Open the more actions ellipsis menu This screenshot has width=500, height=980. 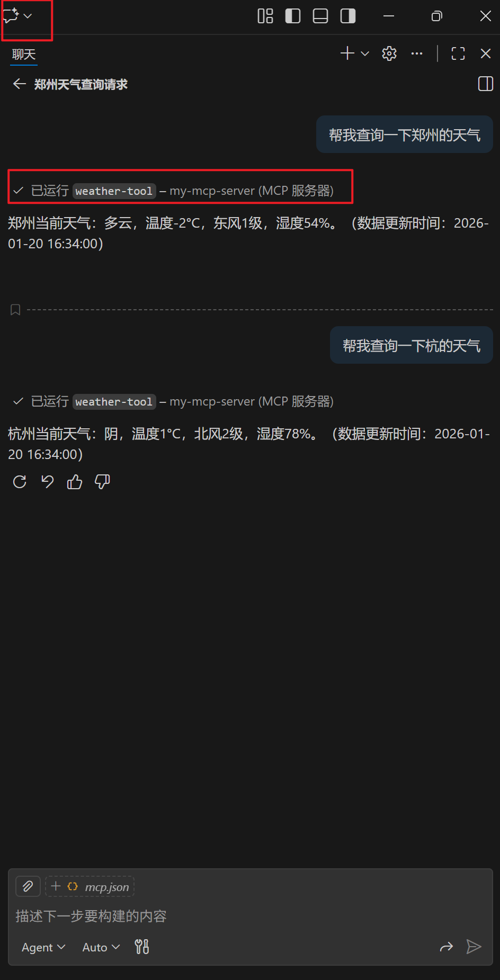point(417,53)
